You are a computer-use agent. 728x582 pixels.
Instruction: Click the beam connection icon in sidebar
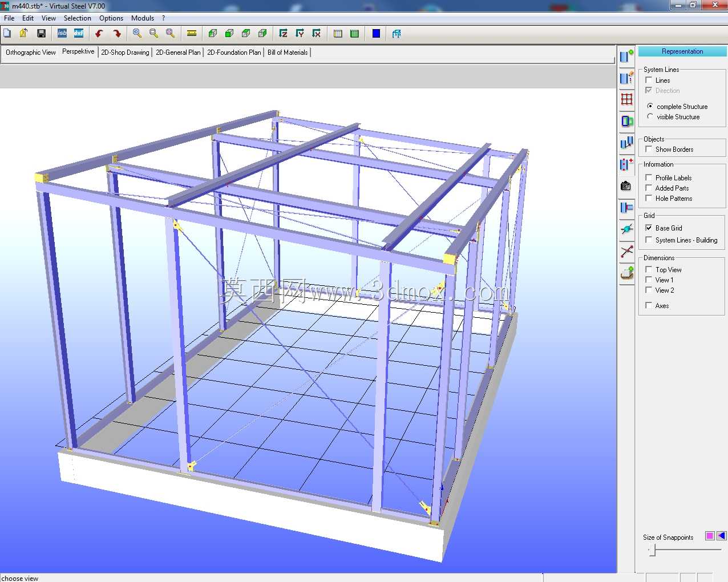click(626, 208)
